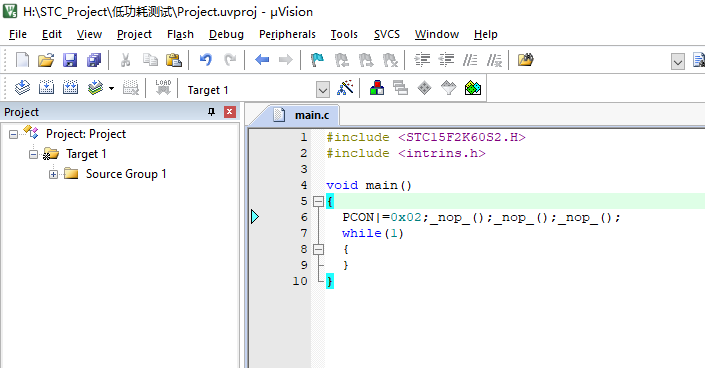Pin the Project panel
Image resolution: width=705 pixels, height=368 pixels.
click(211, 112)
